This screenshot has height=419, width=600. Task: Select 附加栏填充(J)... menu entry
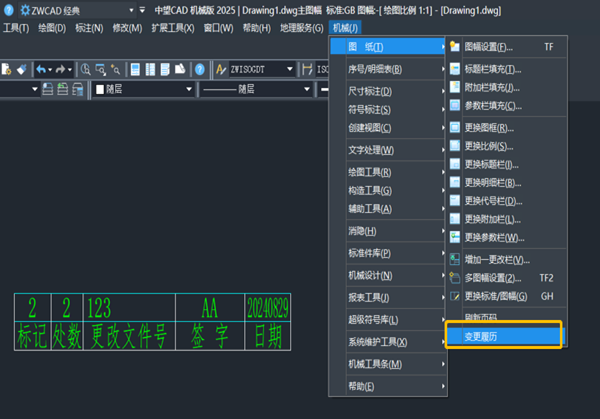click(507, 88)
